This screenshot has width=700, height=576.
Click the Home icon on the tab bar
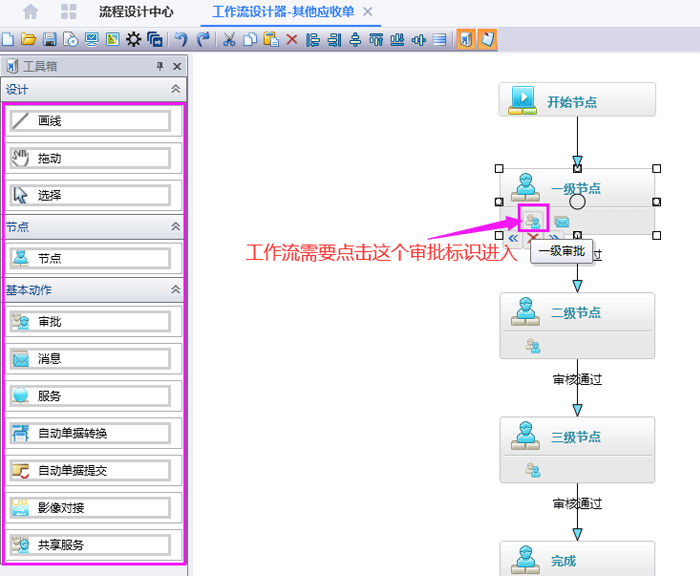tap(31, 12)
